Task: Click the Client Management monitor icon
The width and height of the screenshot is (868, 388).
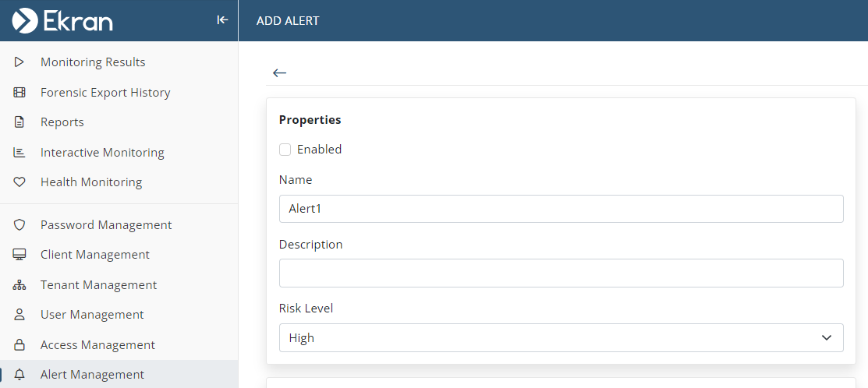Action: click(x=19, y=255)
